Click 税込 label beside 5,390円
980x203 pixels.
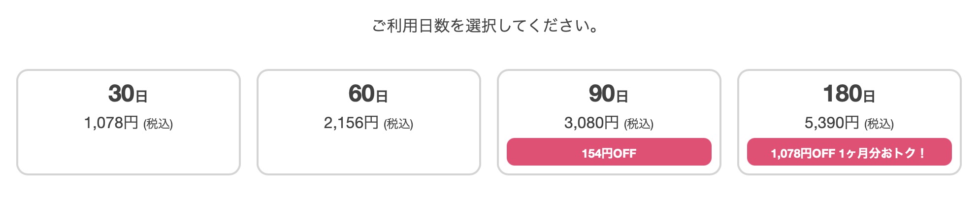879,124
